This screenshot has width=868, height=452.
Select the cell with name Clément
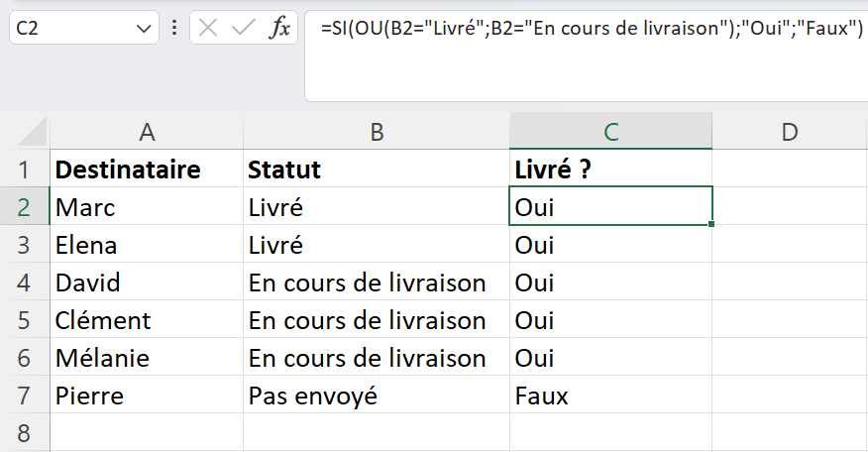pyautogui.click(x=146, y=319)
